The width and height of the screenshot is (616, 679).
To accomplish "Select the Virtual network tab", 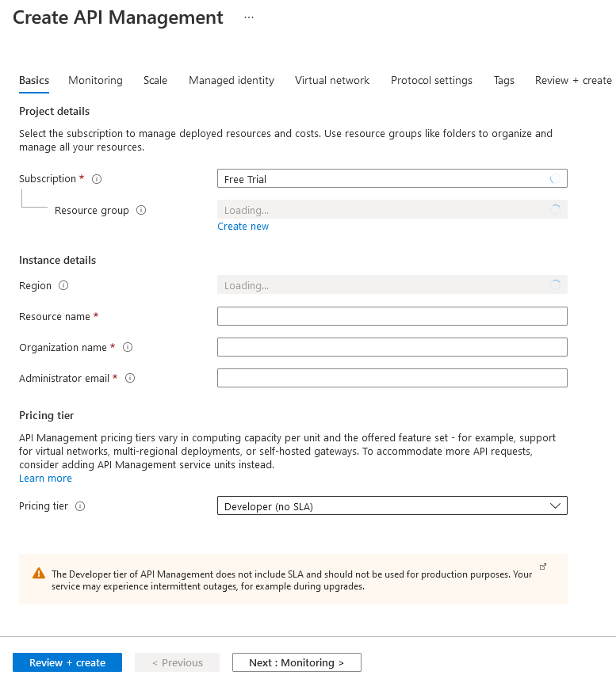I will pos(331,80).
